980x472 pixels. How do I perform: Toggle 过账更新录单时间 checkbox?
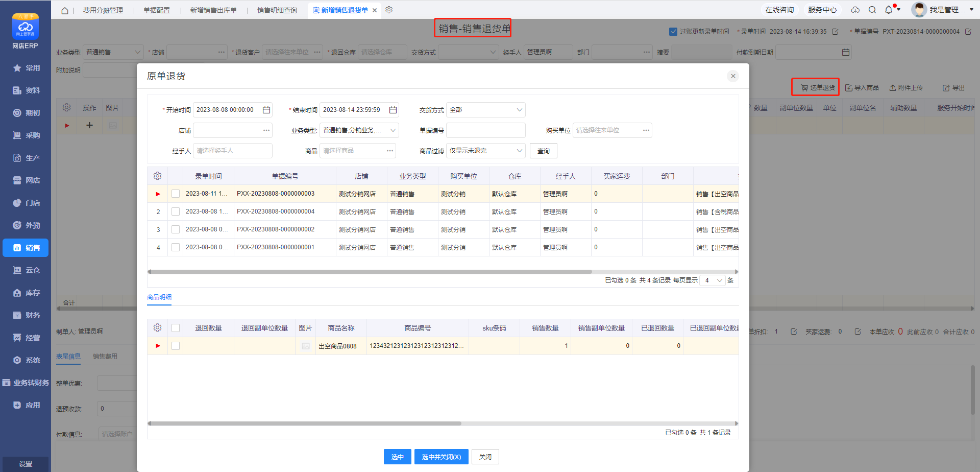[673, 32]
